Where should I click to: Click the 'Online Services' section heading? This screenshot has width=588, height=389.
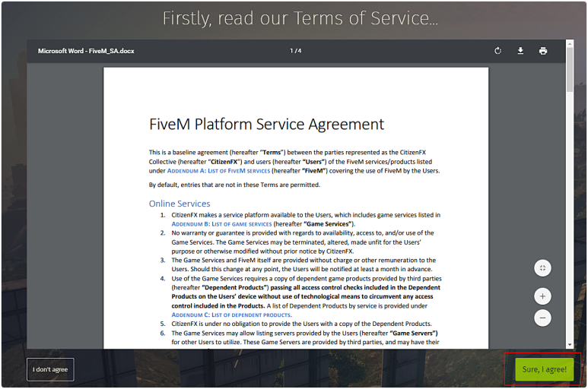(180, 204)
